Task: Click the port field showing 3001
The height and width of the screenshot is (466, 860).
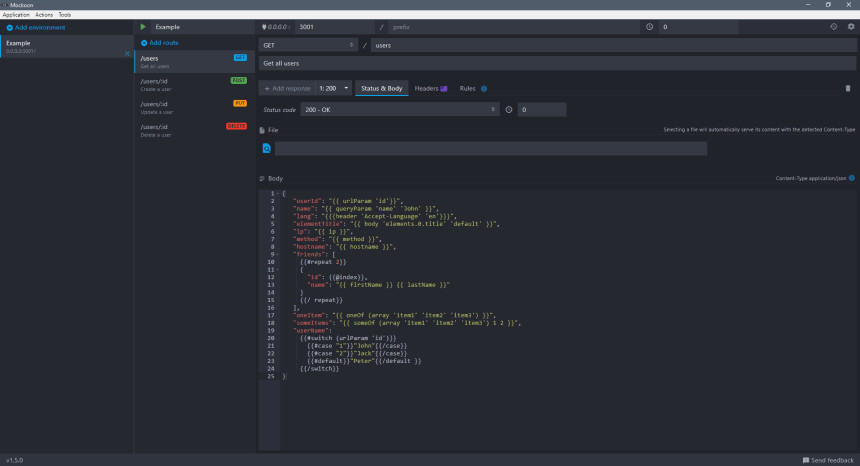Action: pyautogui.click(x=335, y=27)
